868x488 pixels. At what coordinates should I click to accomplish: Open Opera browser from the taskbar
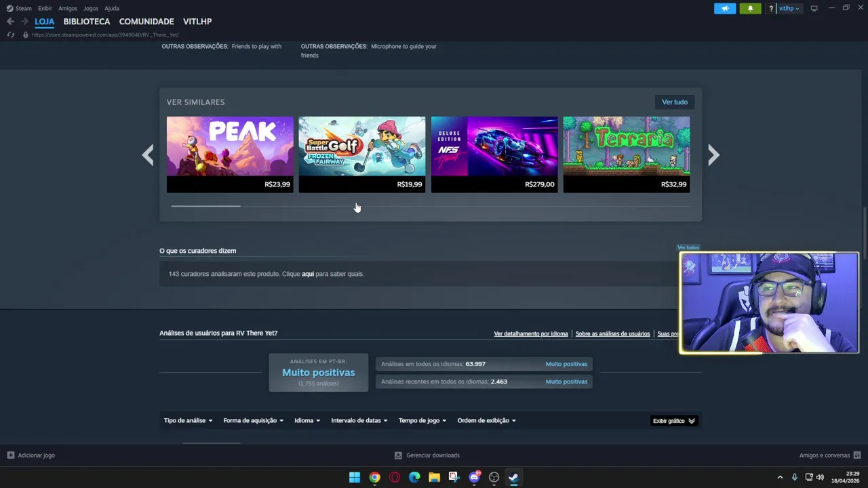tap(395, 477)
